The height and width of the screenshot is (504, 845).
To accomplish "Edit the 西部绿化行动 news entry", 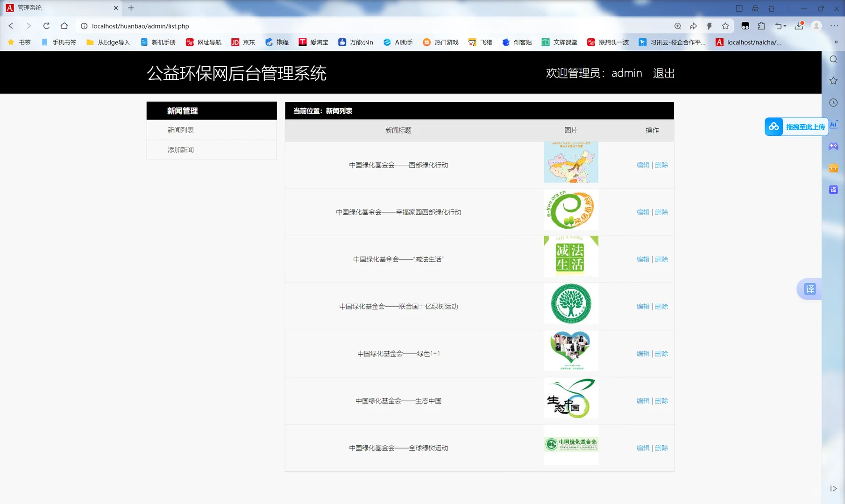I will click(643, 165).
